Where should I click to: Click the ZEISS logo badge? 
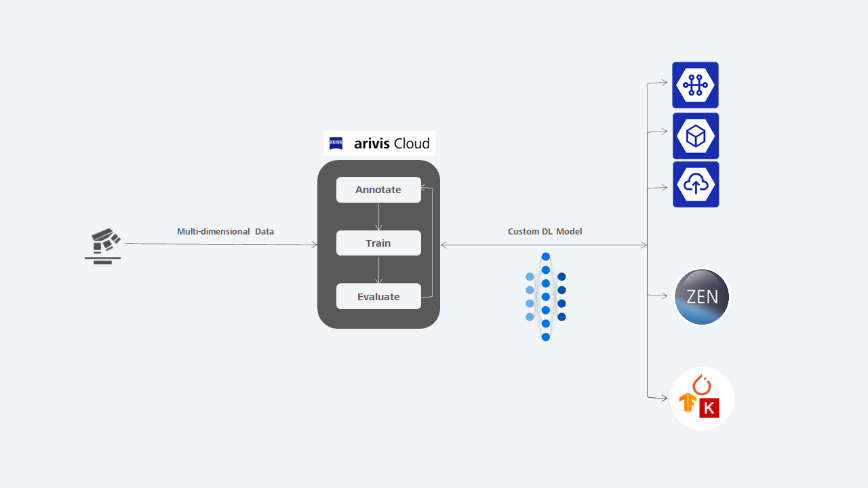pos(336,143)
